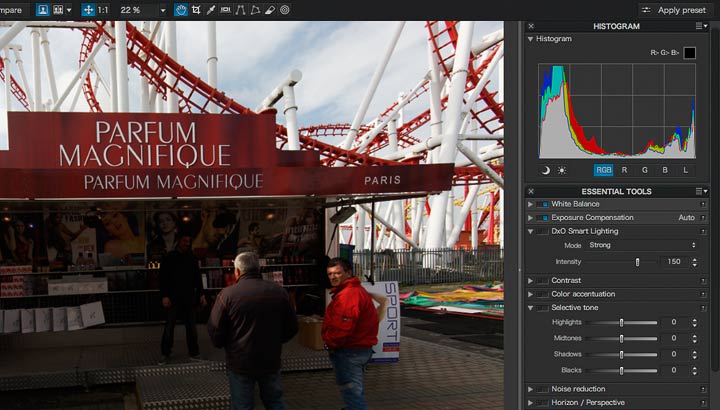The image size is (720, 410).
Task: Toggle the White Balance correction switch
Action: tap(543, 204)
